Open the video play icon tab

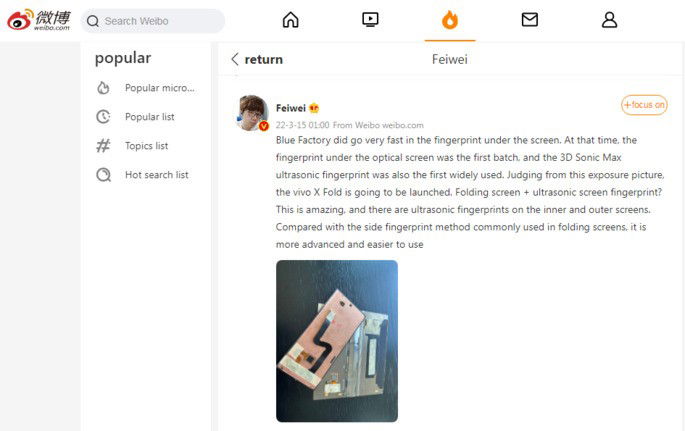(x=370, y=20)
